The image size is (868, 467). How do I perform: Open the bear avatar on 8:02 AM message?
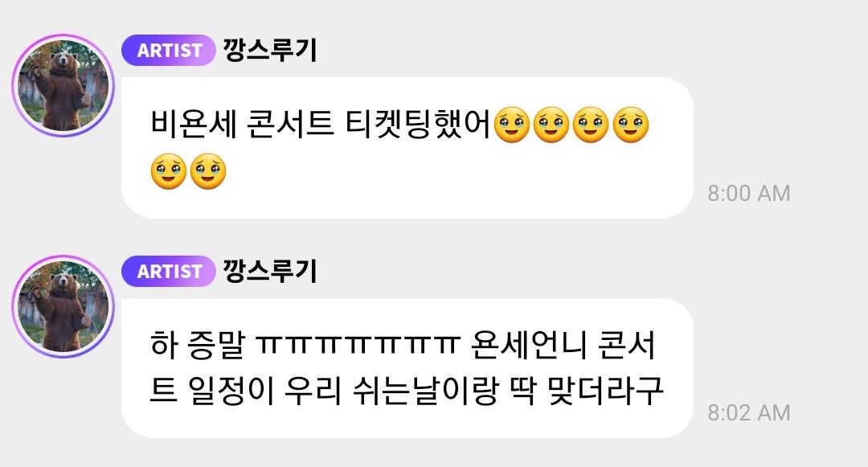tap(63, 306)
